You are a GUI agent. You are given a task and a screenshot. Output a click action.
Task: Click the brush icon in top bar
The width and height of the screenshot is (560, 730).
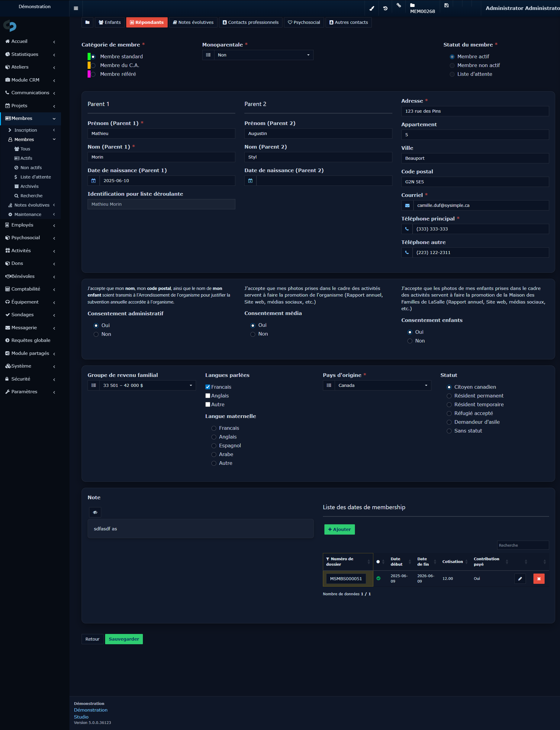tap(372, 8)
